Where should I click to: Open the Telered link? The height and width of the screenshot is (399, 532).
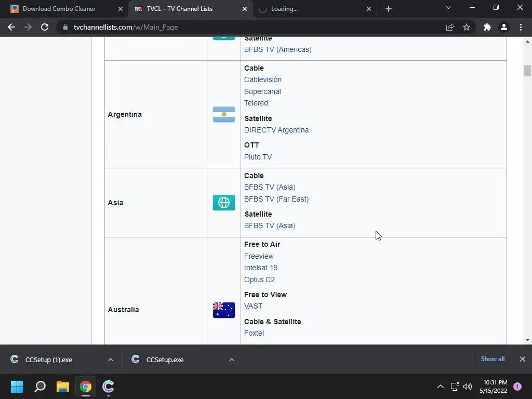click(x=256, y=103)
